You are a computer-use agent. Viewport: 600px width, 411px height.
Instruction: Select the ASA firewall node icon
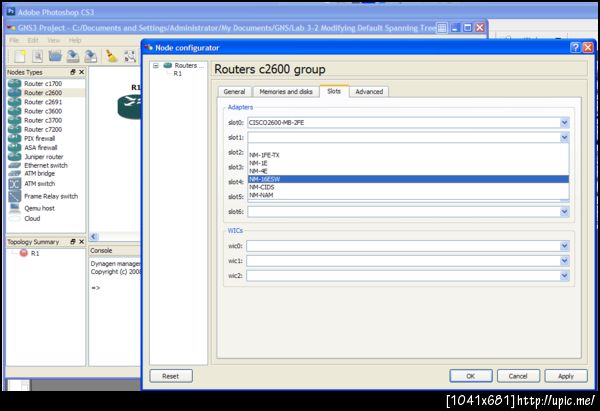pyautogui.click(x=15, y=147)
